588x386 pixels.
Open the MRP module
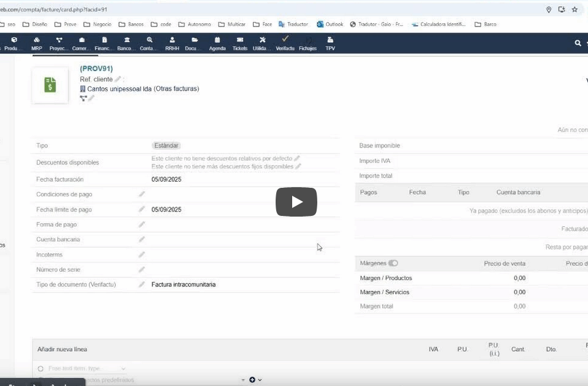tap(37, 43)
